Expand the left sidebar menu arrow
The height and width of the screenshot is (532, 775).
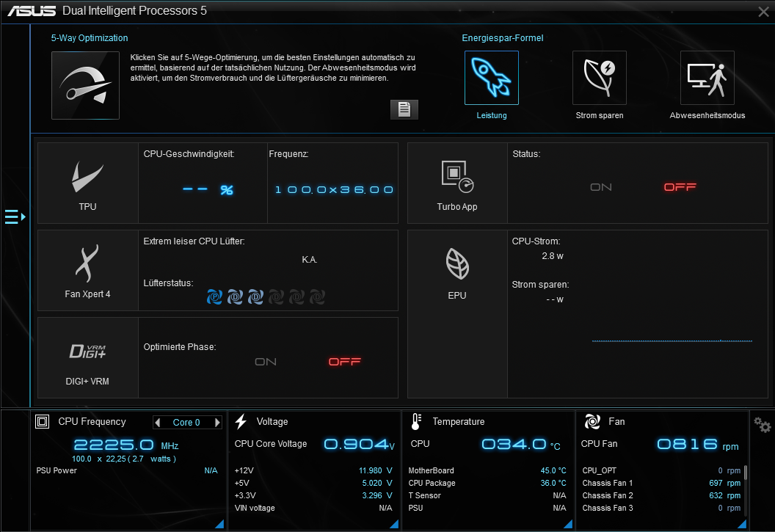15,216
